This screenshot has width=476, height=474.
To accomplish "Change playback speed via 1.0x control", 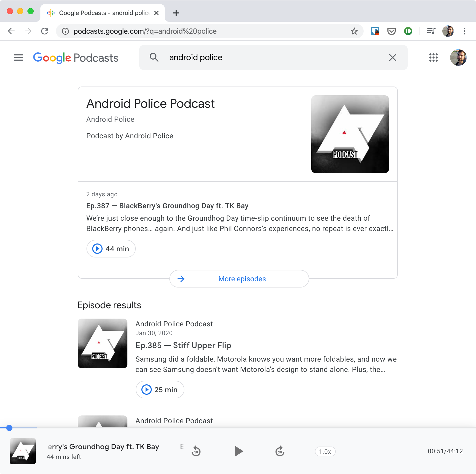I will pyautogui.click(x=325, y=451).
